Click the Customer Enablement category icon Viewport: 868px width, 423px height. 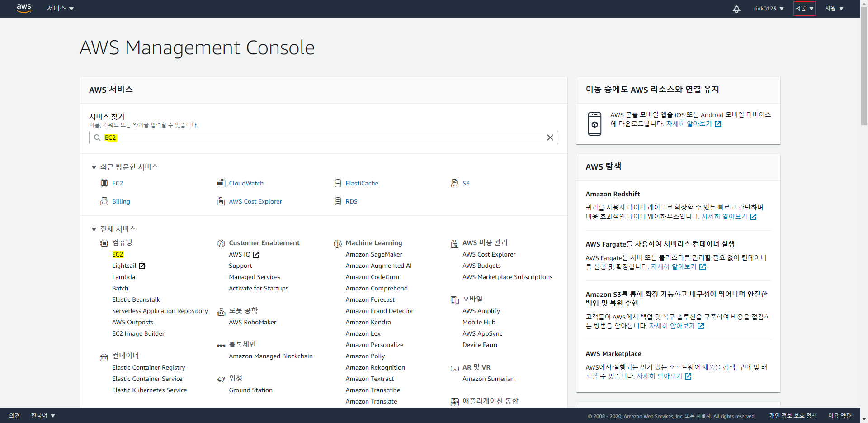click(x=221, y=243)
